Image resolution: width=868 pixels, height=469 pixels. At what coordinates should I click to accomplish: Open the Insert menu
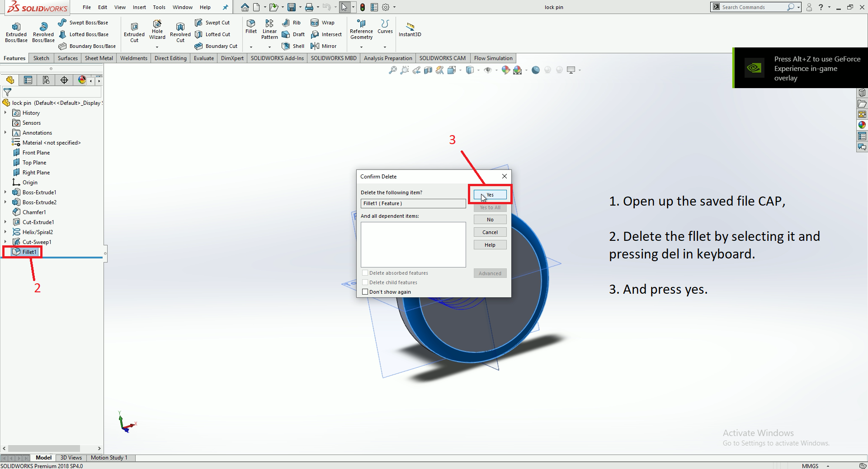click(139, 7)
